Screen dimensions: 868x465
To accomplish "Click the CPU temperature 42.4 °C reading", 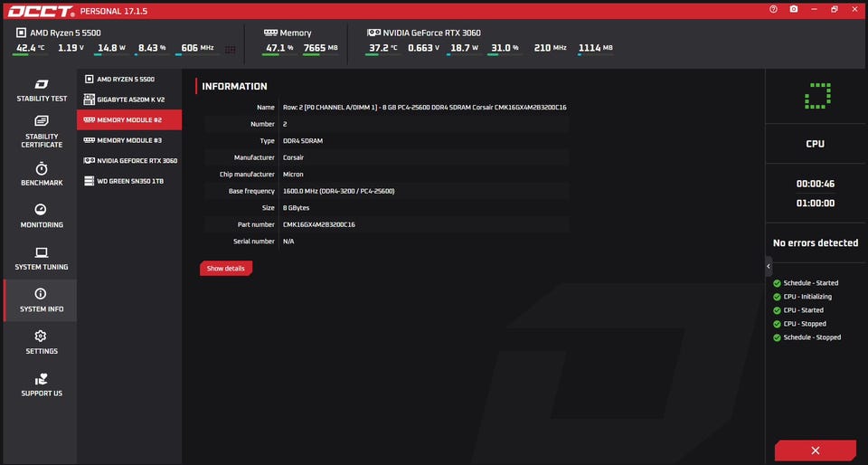I will point(30,48).
